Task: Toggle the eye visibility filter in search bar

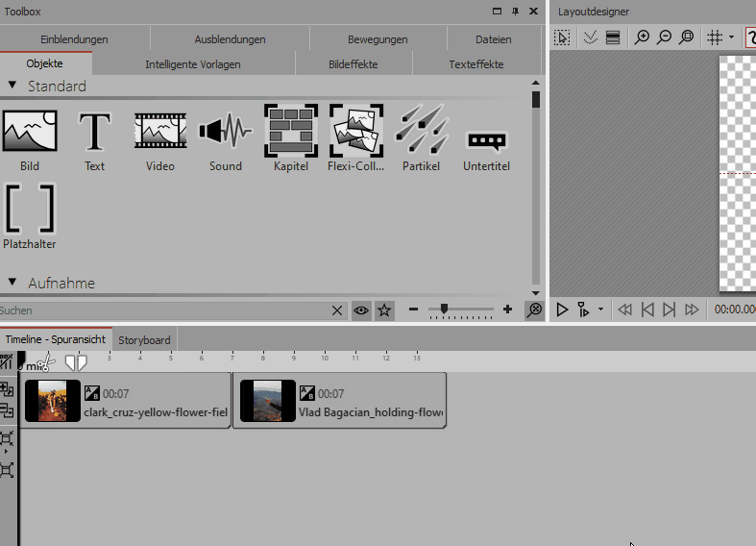Action: 361,310
